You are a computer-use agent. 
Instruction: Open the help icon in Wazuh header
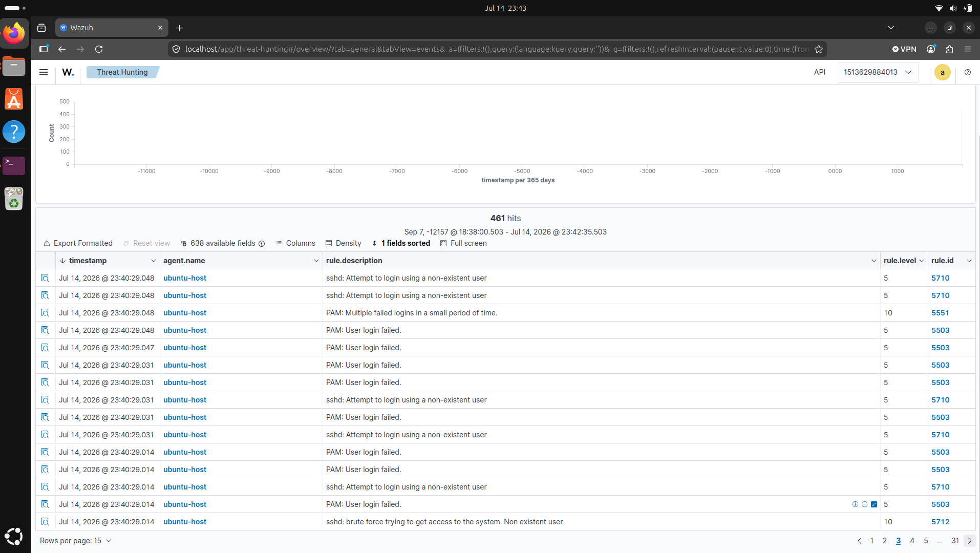coord(967,72)
